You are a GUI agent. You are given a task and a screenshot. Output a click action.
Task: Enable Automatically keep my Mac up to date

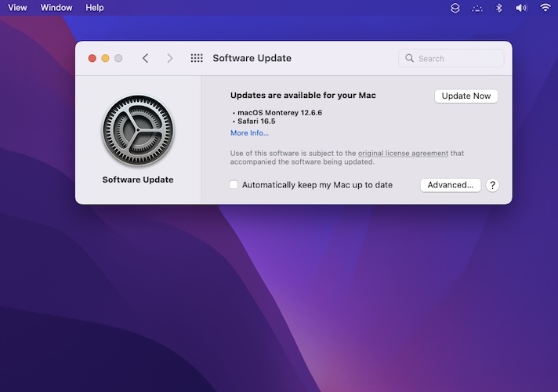click(234, 184)
